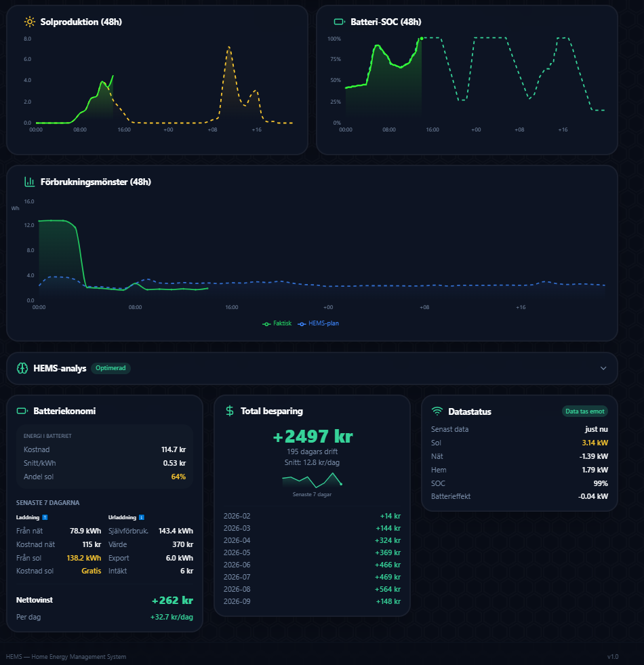Toggle the HEMS-plan series in the legend

tap(318, 323)
